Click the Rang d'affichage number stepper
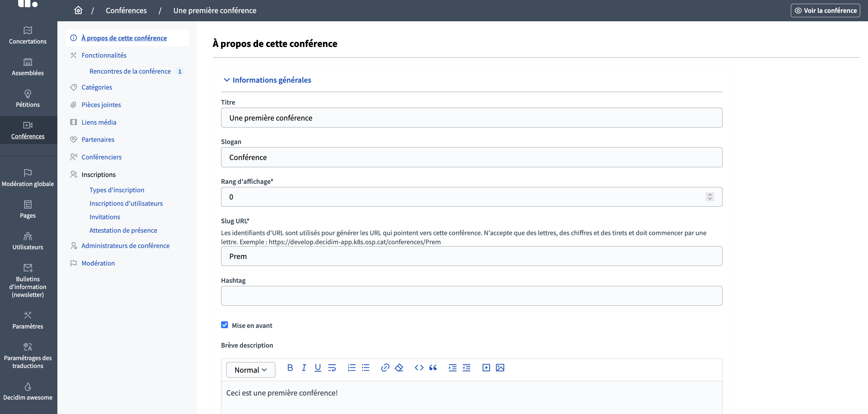This screenshot has width=868, height=414. pyautogui.click(x=710, y=197)
